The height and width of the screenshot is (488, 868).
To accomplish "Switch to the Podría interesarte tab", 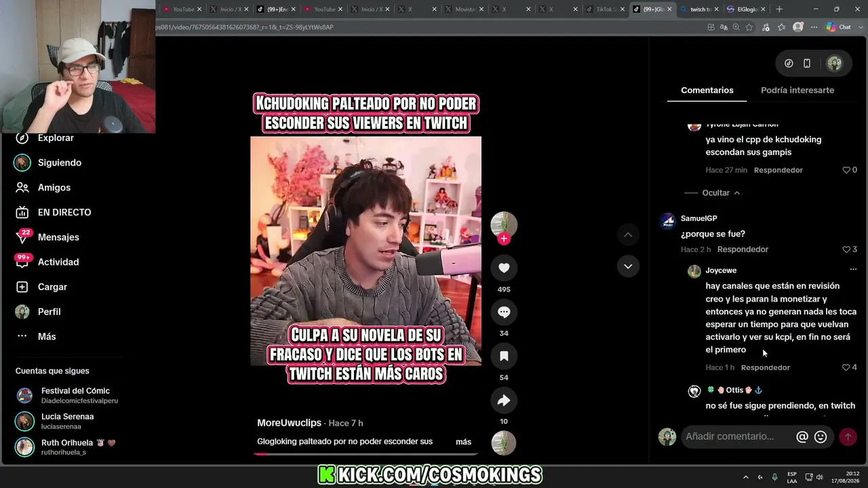I will pyautogui.click(x=797, y=90).
